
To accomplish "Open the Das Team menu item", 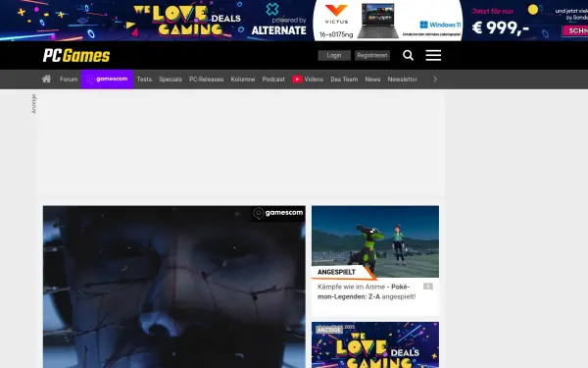I will (344, 79).
